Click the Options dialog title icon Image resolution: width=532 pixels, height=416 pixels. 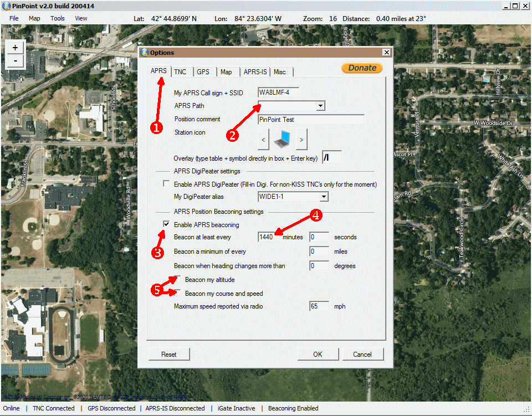pyautogui.click(x=145, y=53)
